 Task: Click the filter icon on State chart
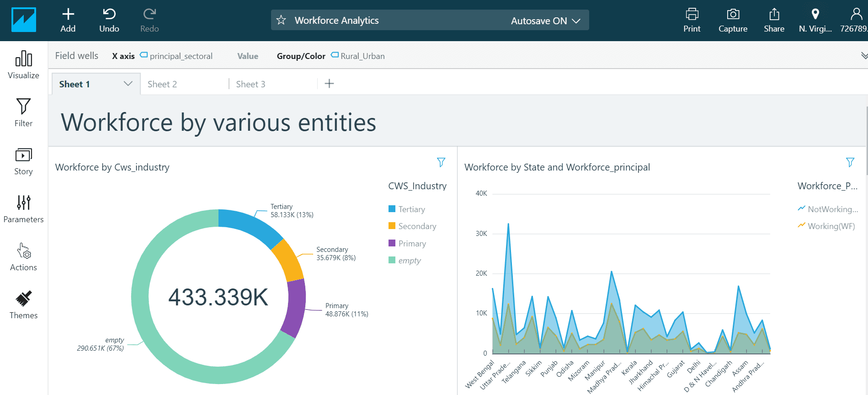coord(850,162)
